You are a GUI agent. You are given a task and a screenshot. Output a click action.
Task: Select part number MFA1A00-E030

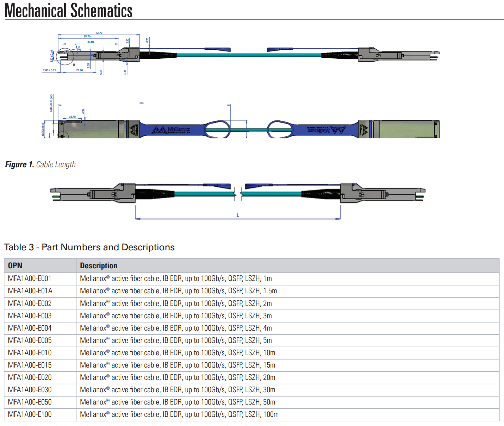(x=30, y=390)
